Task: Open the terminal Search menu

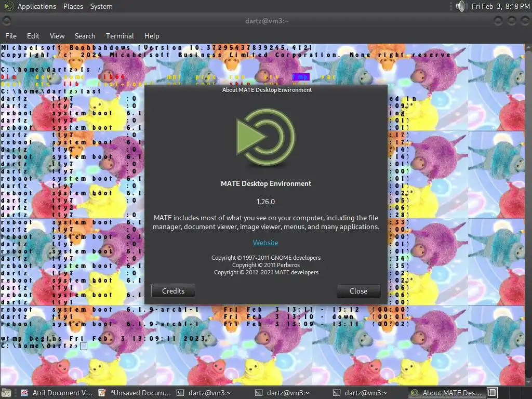Action: (x=85, y=36)
